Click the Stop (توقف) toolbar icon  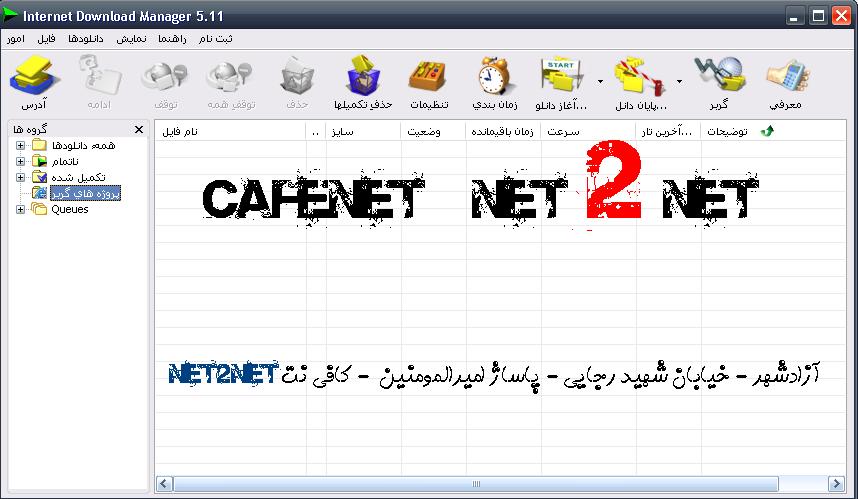point(165,77)
